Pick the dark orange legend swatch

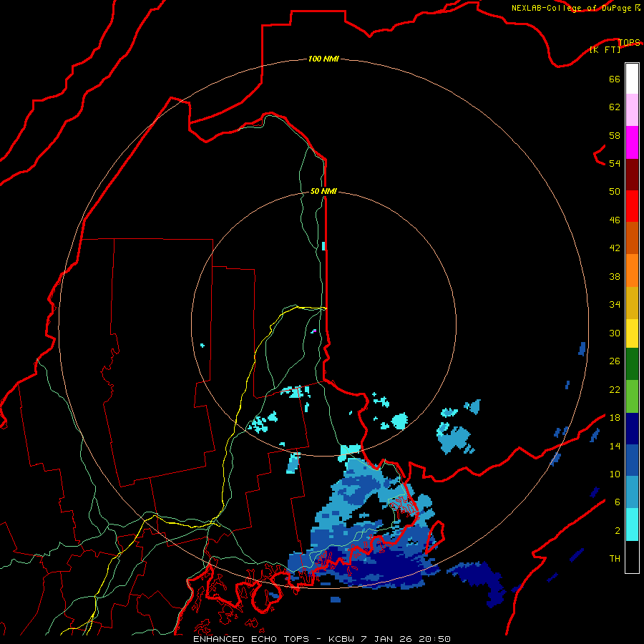[x=632, y=238]
